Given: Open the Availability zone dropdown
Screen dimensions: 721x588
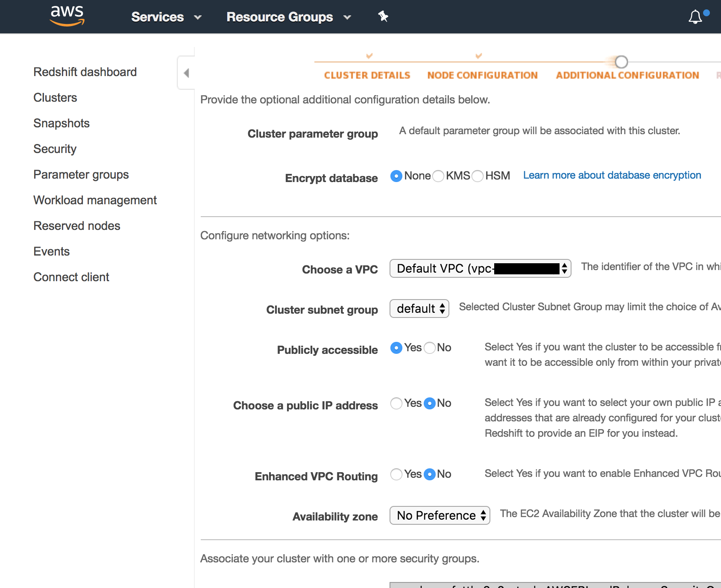Looking at the screenshot, I should pyautogui.click(x=440, y=516).
